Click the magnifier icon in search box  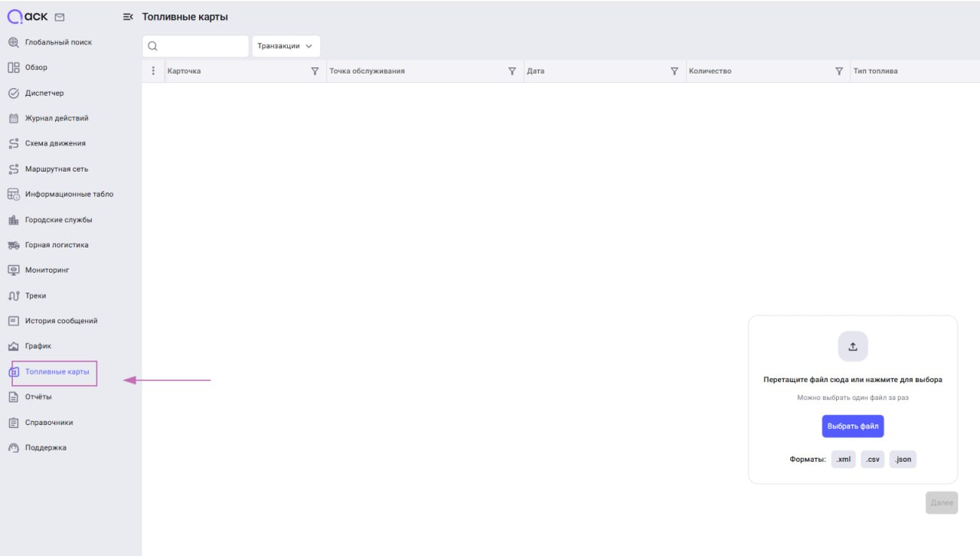click(x=152, y=46)
